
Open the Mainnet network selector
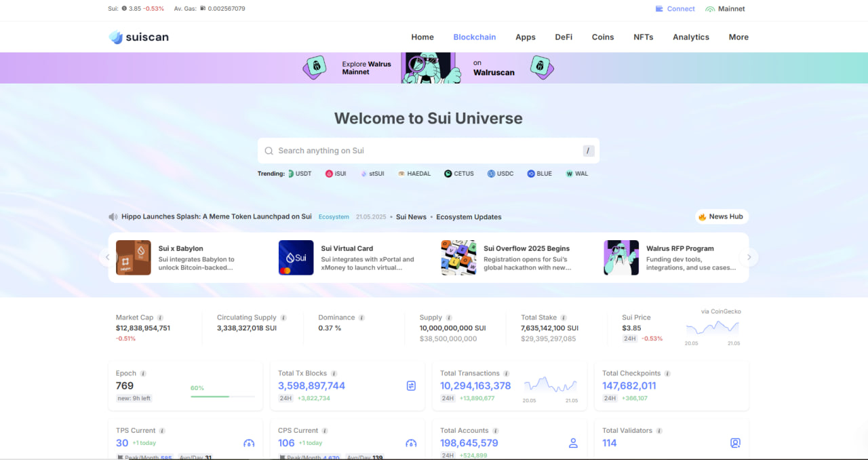pyautogui.click(x=725, y=9)
